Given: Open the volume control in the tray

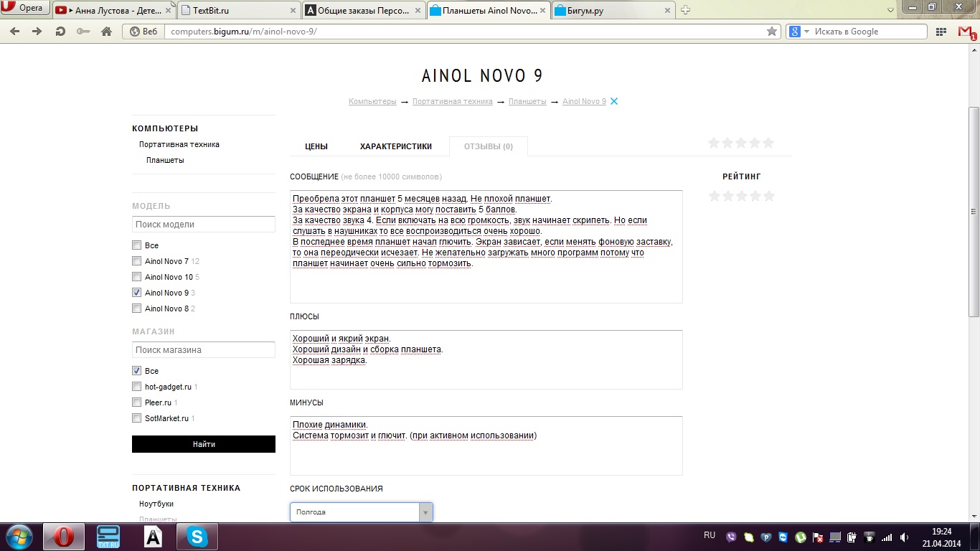Looking at the screenshot, I should [904, 537].
